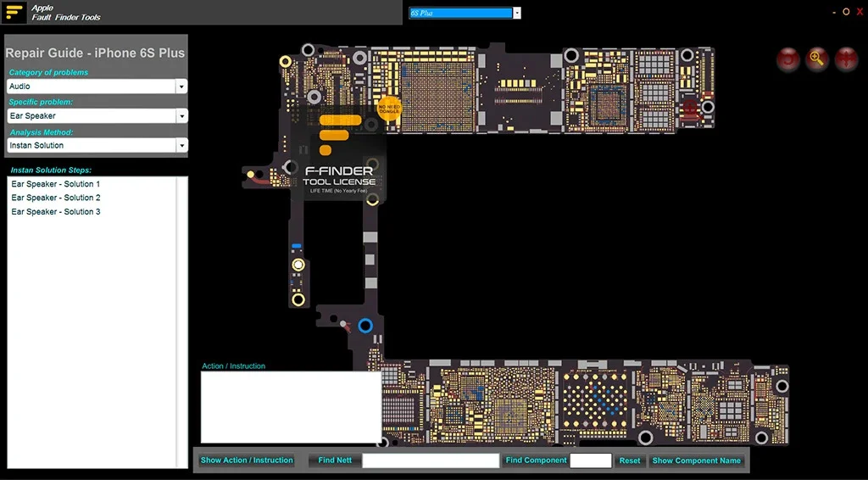Select Ear Speaker - Solution 2
Image resolution: width=868 pixels, height=480 pixels.
click(x=55, y=198)
